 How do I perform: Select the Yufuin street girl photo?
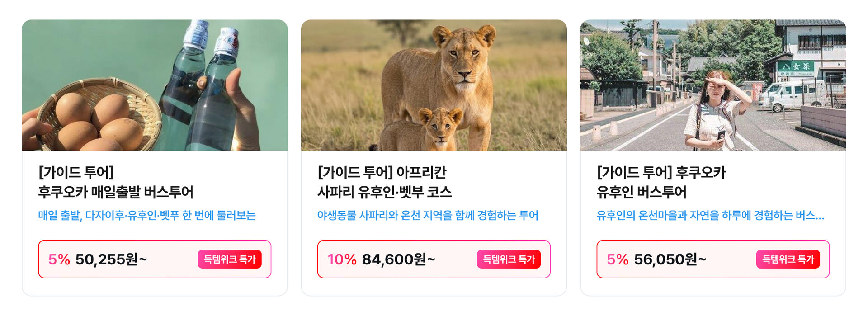(x=713, y=85)
